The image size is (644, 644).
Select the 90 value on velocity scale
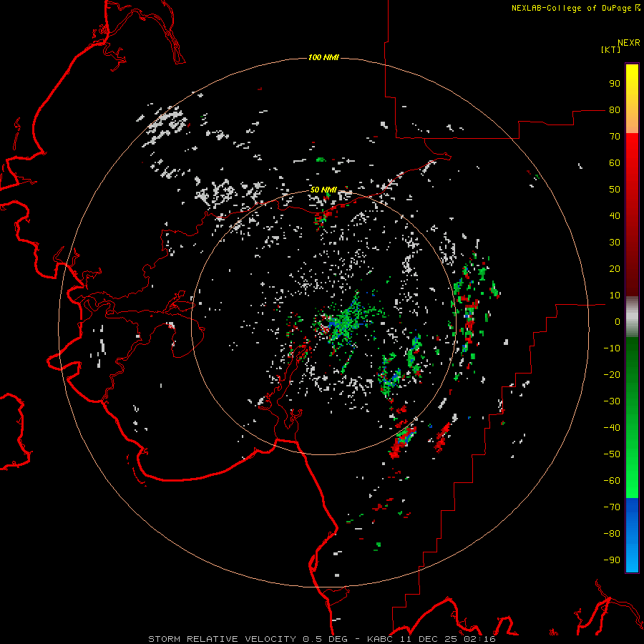(615, 84)
